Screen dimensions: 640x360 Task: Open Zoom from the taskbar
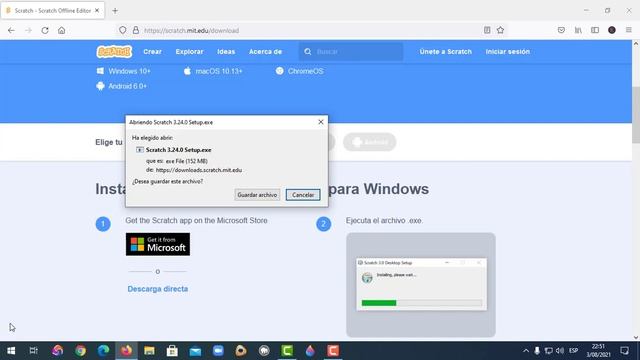[218, 351]
